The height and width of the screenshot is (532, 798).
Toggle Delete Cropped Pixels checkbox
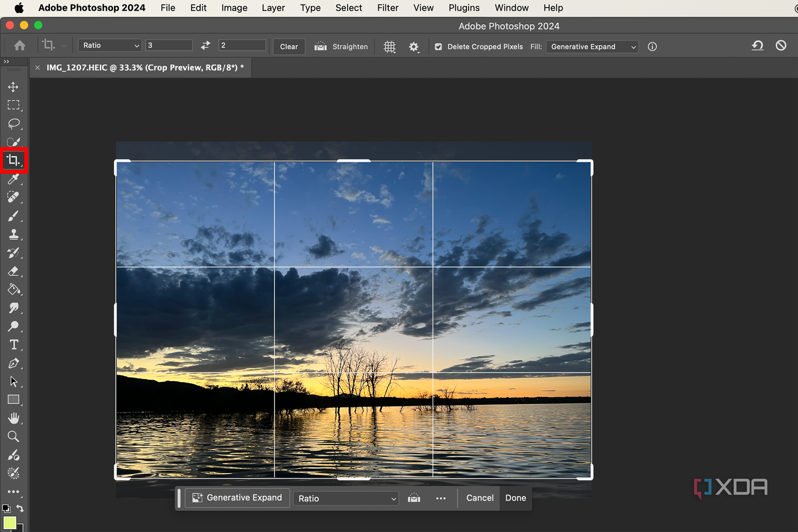(x=438, y=47)
